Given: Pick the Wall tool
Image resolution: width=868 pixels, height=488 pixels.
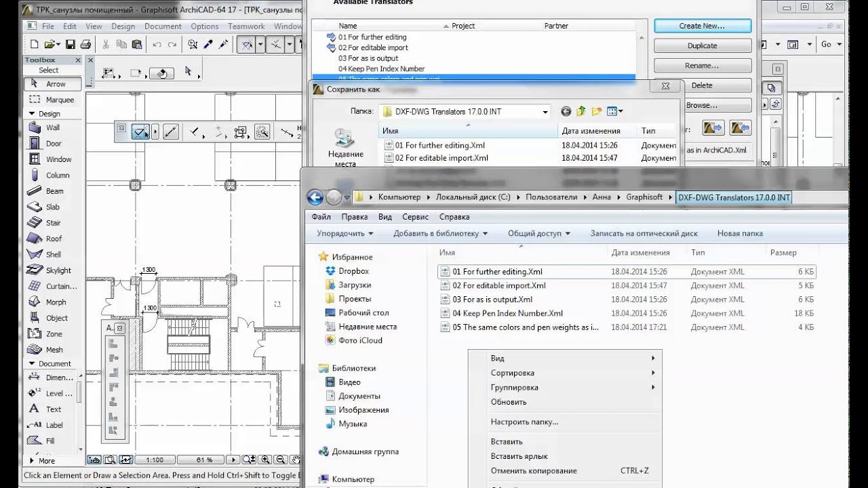Looking at the screenshot, I should pos(53,127).
